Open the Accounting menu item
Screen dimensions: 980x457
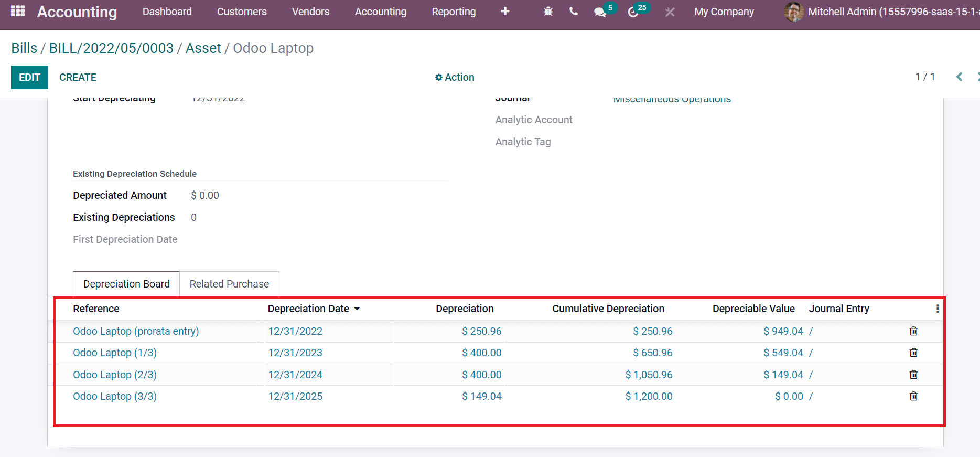(381, 12)
